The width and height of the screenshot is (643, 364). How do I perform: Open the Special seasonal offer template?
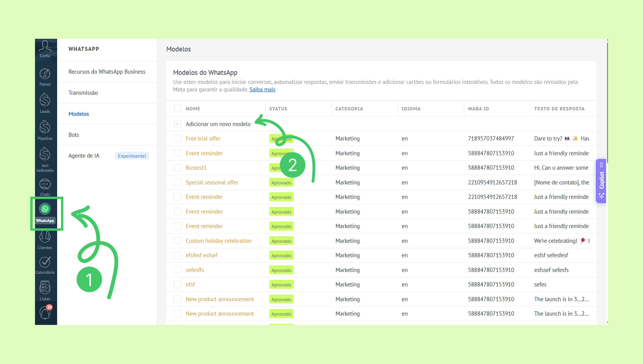pyautogui.click(x=212, y=182)
